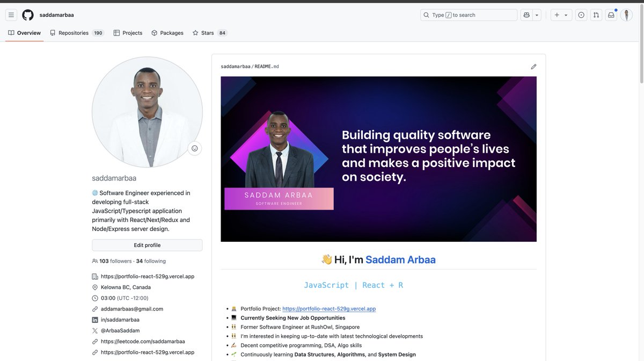Click the GitHub logo in the header
644x361 pixels.
27,15
